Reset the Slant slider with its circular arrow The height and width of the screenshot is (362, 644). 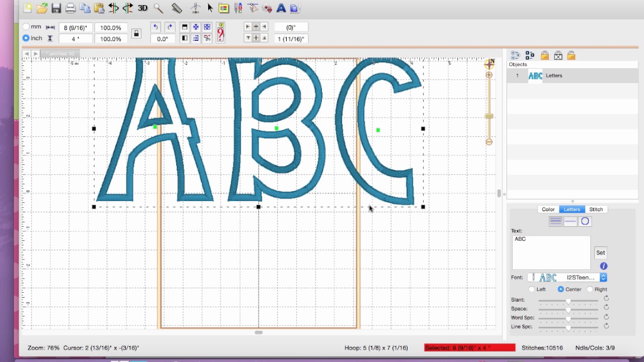coord(606,299)
